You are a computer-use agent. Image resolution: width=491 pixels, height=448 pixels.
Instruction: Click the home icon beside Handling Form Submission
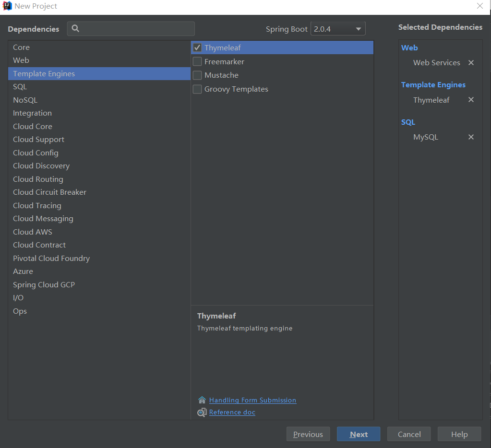click(202, 400)
